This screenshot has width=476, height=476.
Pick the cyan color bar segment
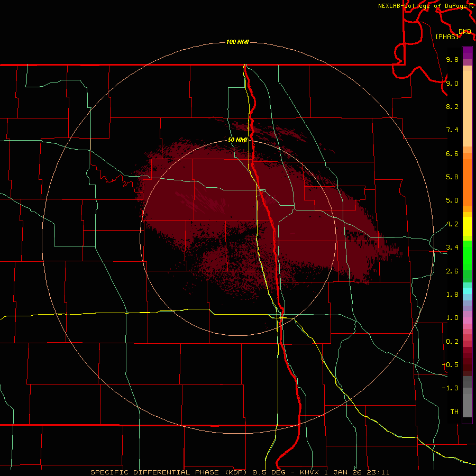click(467, 290)
